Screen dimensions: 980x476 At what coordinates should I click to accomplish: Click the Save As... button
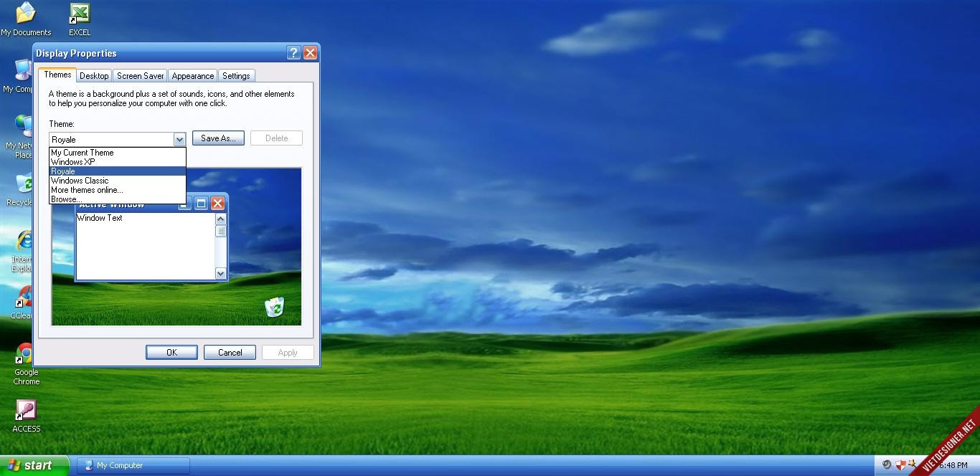coord(218,138)
